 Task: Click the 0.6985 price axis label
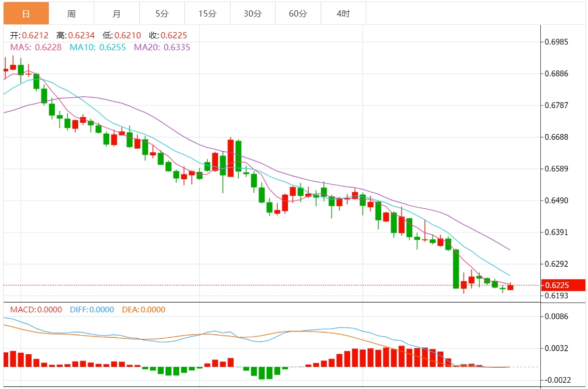556,41
